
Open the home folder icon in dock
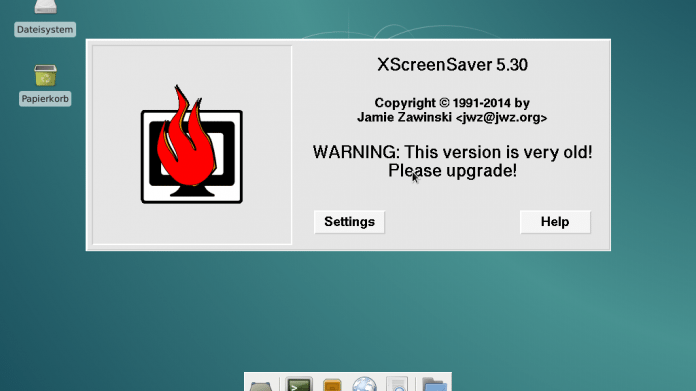434,384
